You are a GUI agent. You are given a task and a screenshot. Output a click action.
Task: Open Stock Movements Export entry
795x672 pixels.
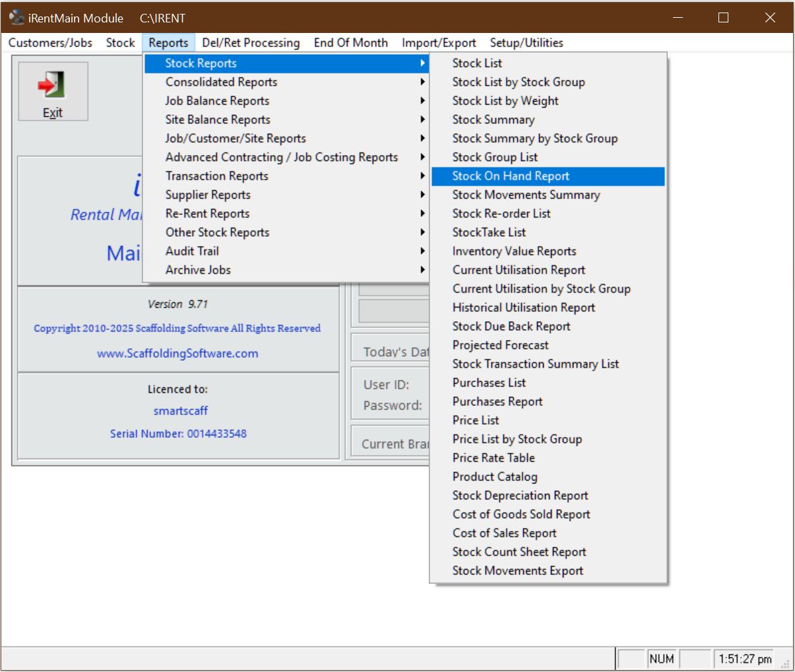(x=517, y=570)
